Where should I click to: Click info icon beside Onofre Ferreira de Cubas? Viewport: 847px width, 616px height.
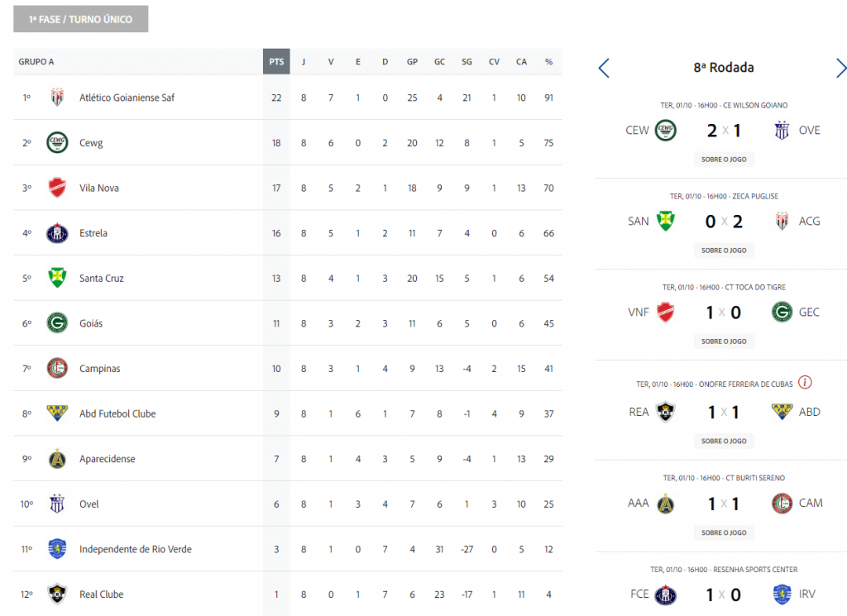(805, 383)
